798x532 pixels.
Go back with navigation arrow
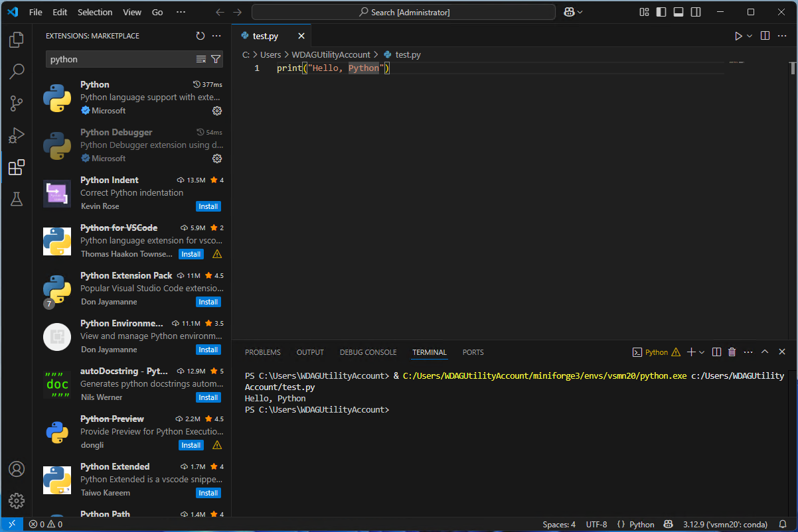point(220,12)
